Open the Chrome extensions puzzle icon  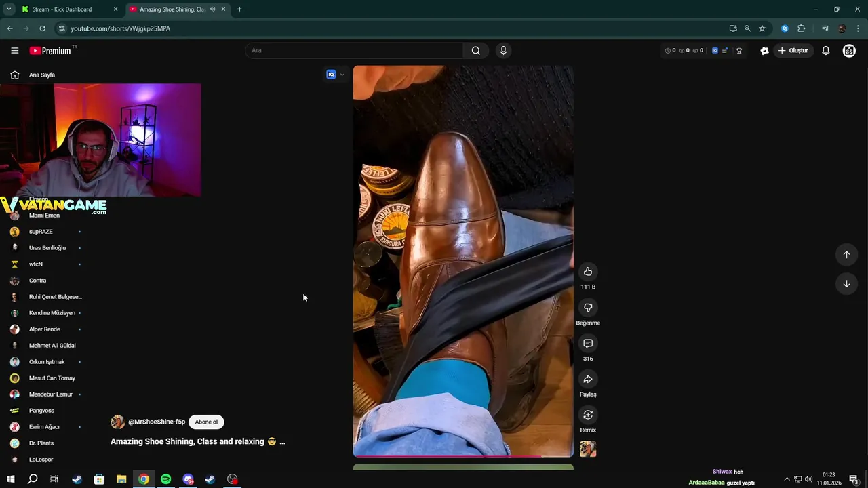(x=802, y=28)
